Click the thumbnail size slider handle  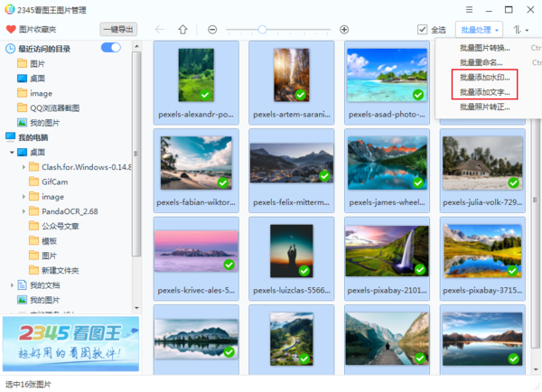tap(262, 30)
